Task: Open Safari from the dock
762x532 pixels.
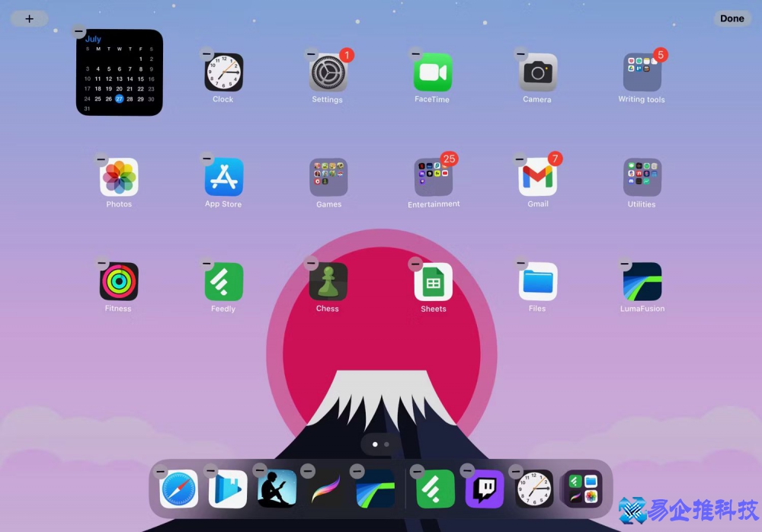Action: pos(178,489)
